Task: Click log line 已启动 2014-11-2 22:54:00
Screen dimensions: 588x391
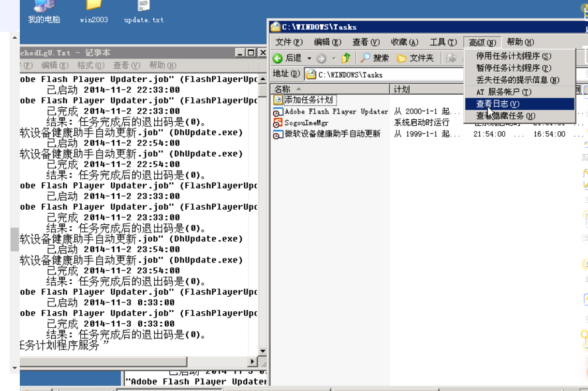Action: (x=113, y=143)
